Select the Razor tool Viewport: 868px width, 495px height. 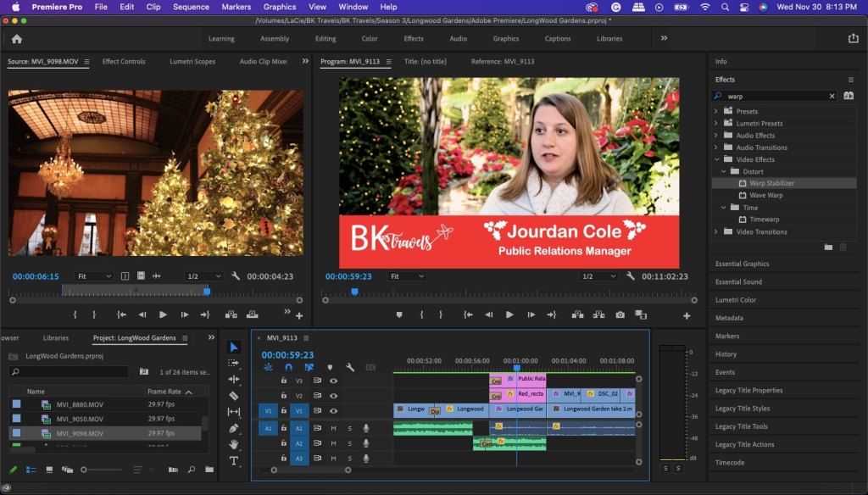tap(234, 396)
